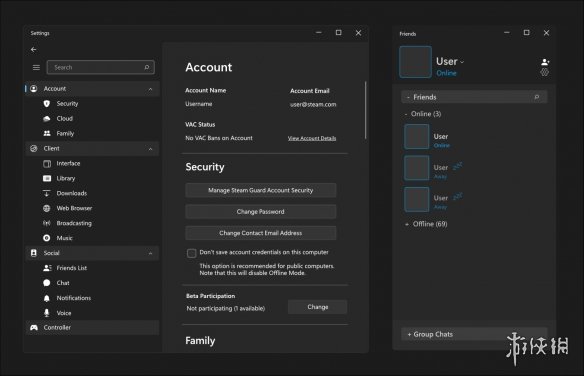The height and width of the screenshot is (376, 584).
Task: Expand the Offline (69) group
Action: coord(407,224)
